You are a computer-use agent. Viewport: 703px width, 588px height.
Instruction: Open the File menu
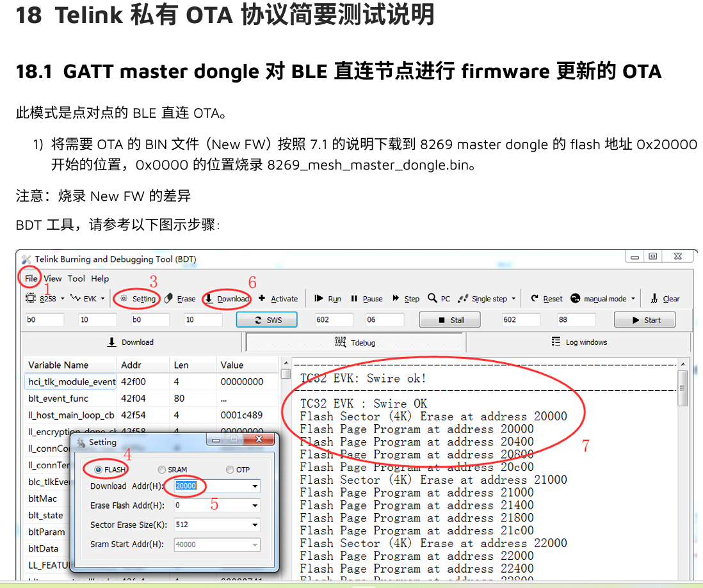(x=31, y=278)
